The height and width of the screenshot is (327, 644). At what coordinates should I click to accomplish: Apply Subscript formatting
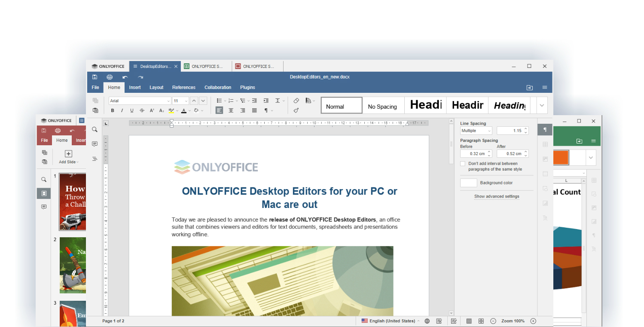162,110
